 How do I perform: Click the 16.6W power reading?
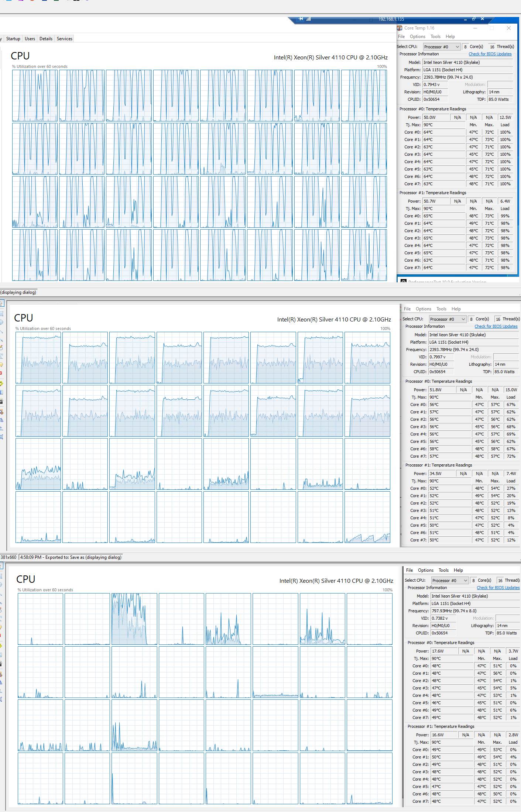tap(444, 735)
